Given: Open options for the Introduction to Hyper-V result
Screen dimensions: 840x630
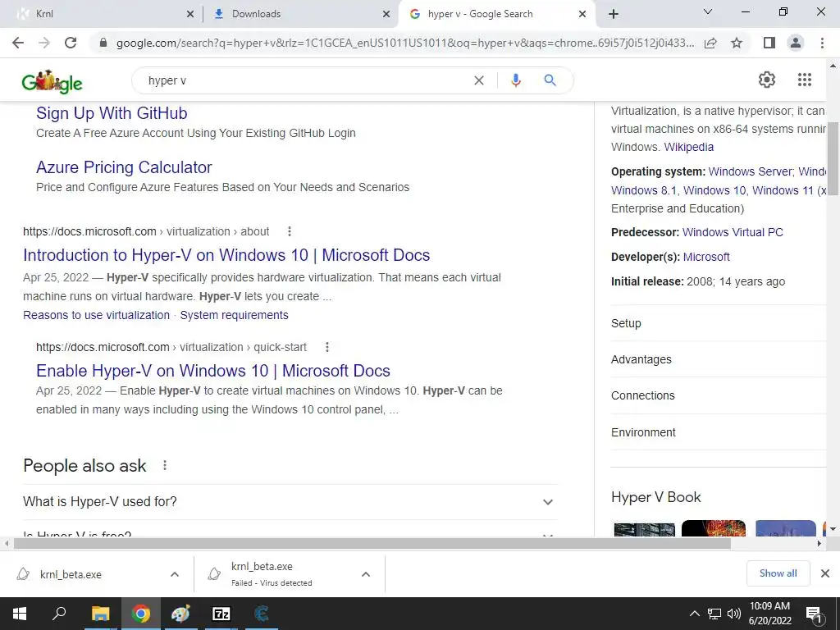Looking at the screenshot, I should coord(290,231).
